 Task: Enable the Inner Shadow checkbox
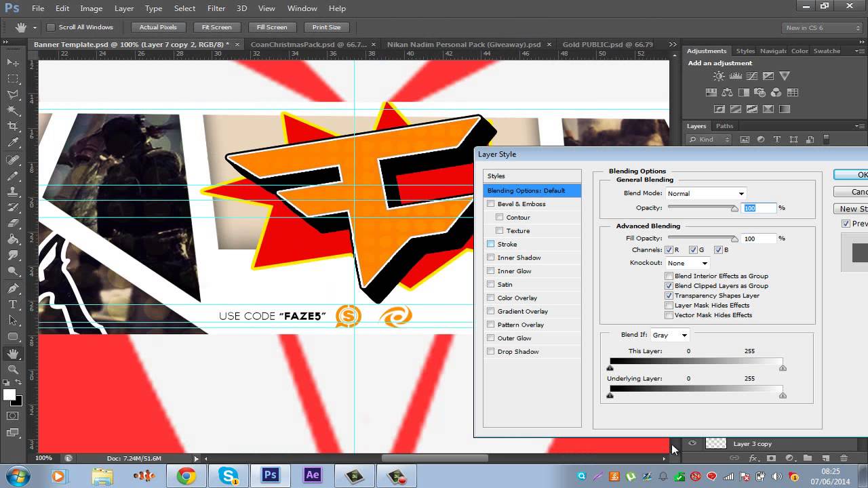click(x=491, y=258)
